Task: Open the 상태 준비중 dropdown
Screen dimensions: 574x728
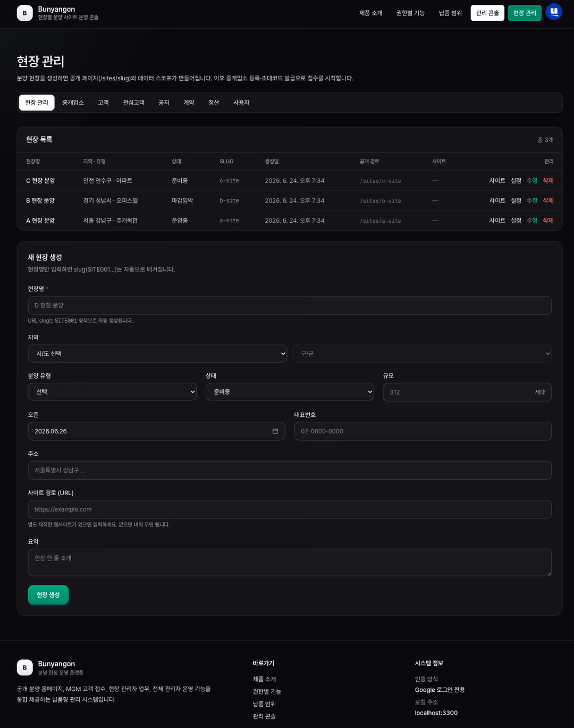Action: click(290, 392)
